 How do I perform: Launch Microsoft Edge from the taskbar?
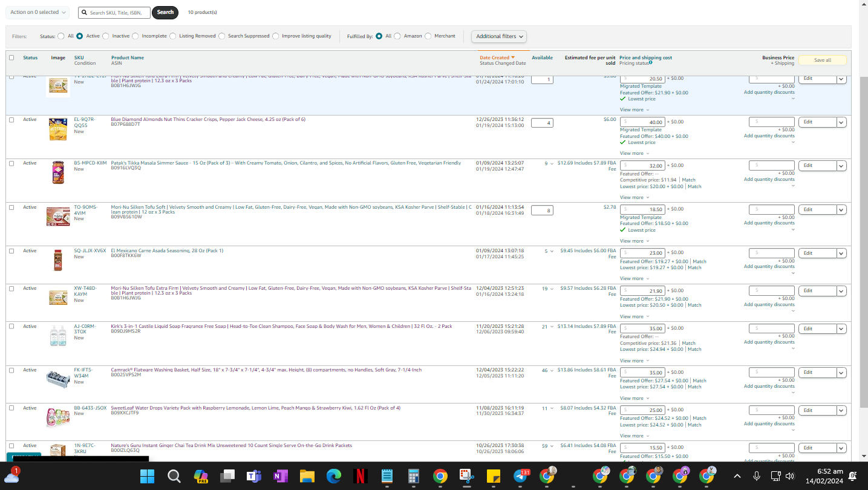[x=334, y=477]
